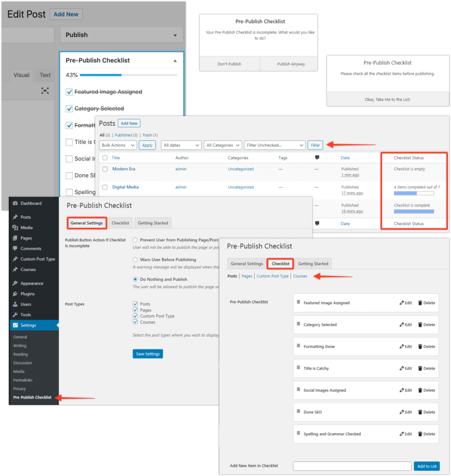Open the All dates filter dropdown
The height and width of the screenshot is (476, 451).
tap(181, 145)
